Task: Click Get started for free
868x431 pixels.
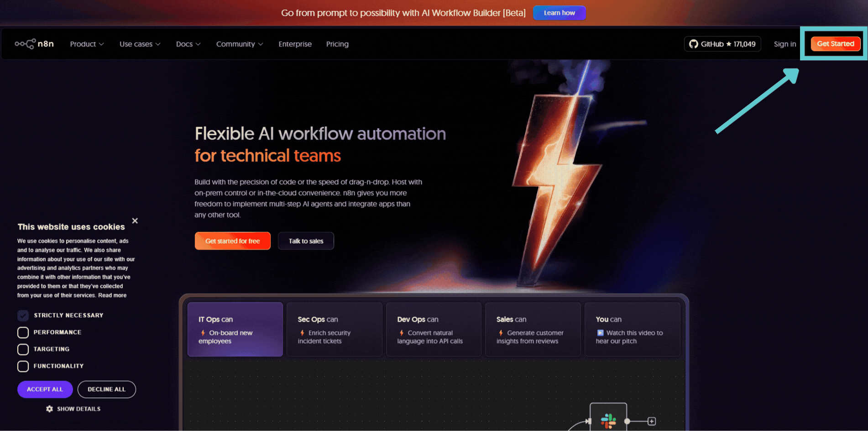Action: pyautogui.click(x=233, y=241)
